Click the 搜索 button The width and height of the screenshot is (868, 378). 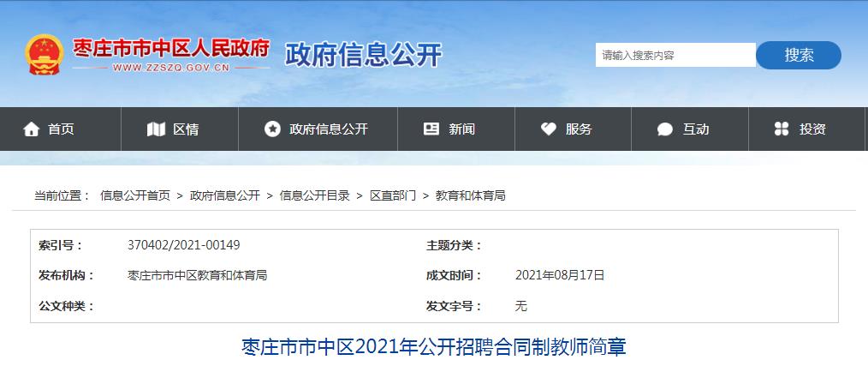799,55
